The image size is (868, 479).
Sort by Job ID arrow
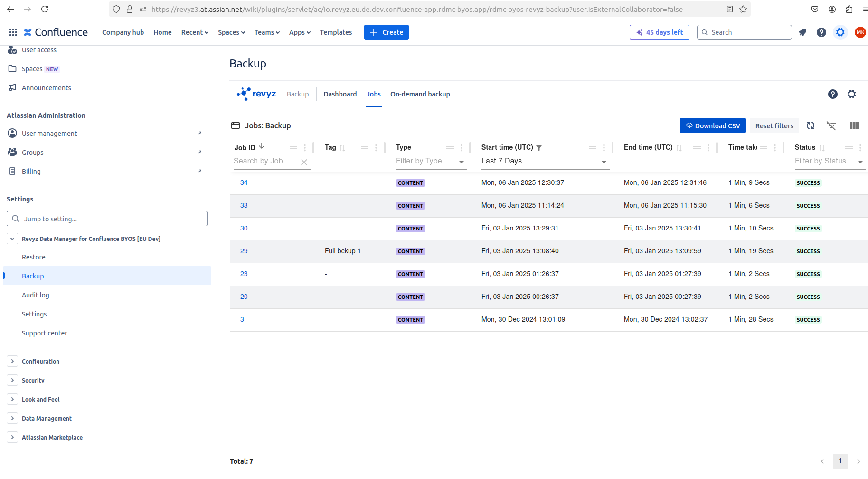[x=262, y=146]
